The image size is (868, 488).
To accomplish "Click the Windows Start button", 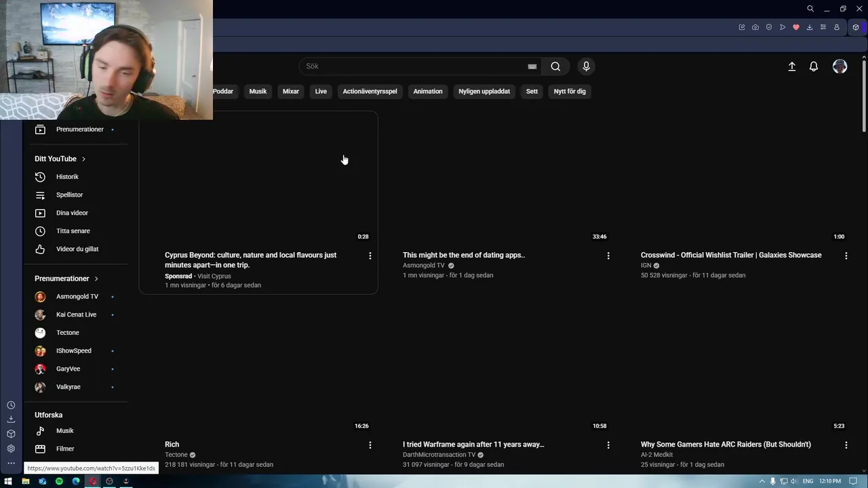I will [x=8, y=481].
